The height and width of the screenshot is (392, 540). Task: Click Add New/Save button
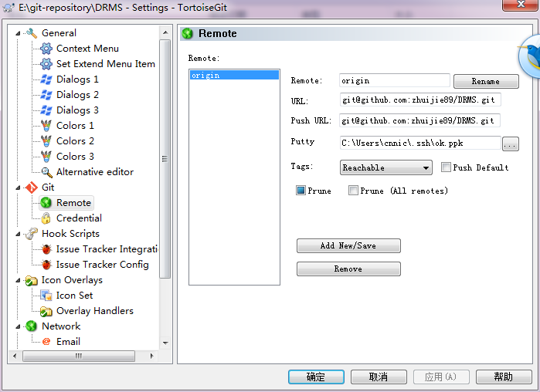(348, 246)
